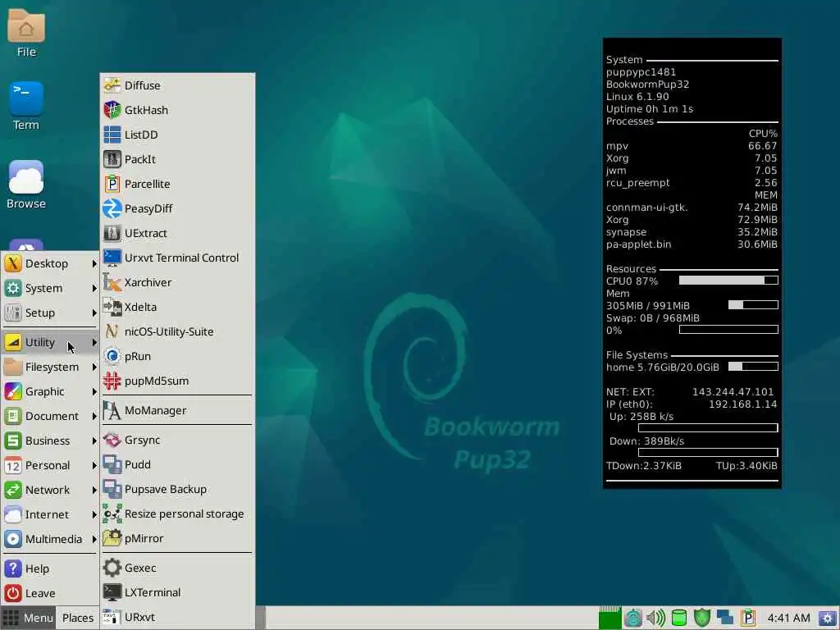Open Pudd drive duplicator entry

(177, 464)
